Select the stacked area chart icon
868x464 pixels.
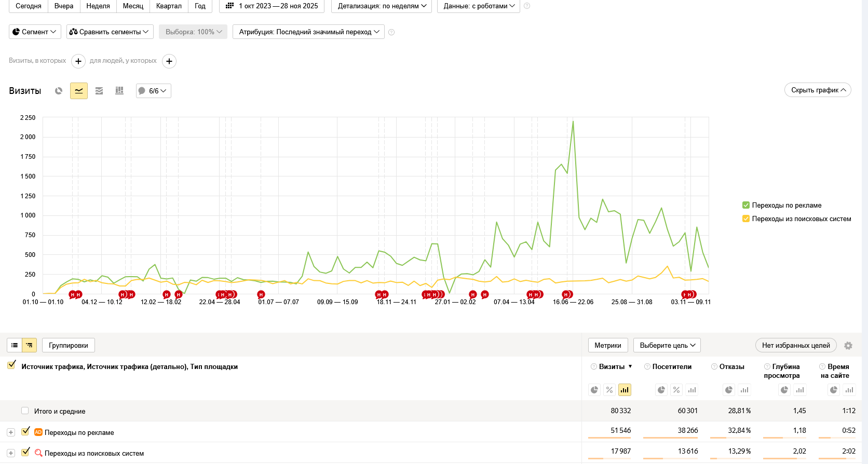[99, 91]
